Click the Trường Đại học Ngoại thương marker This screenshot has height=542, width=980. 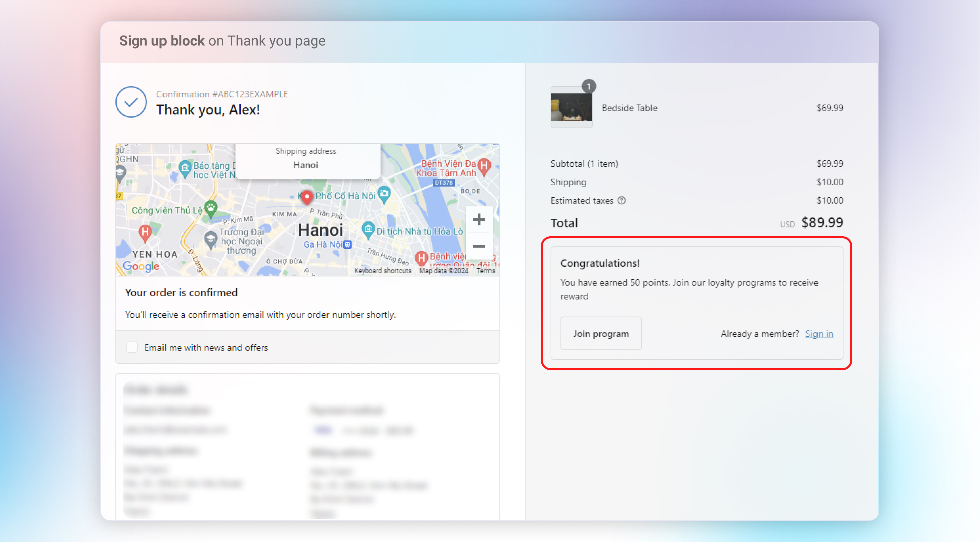(x=211, y=240)
